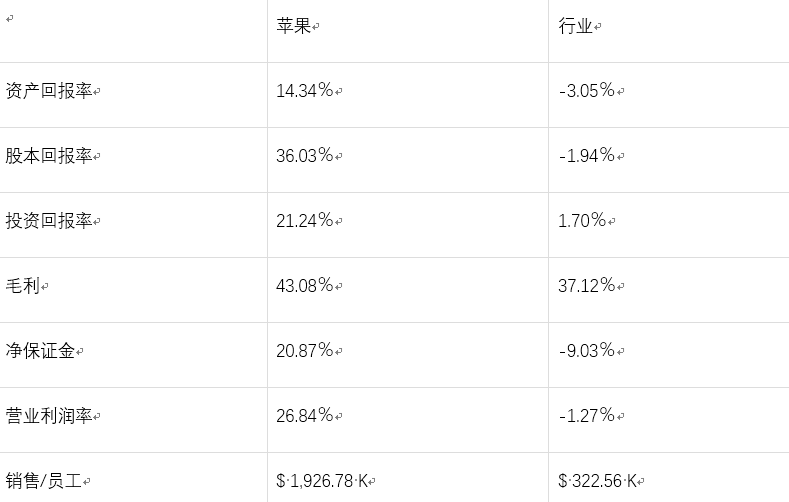Click the 行业 column header cell
The width and height of the screenshot is (789, 502).
tap(577, 27)
